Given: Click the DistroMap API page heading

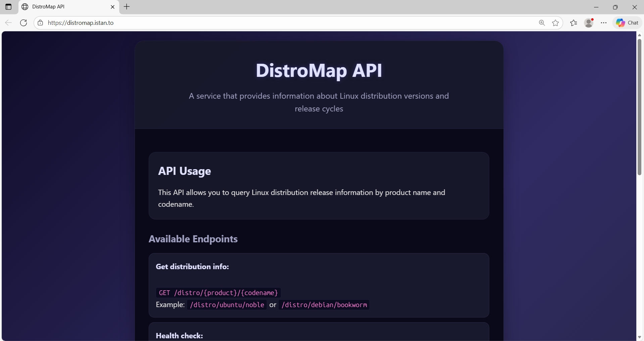Looking at the screenshot, I should (x=319, y=70).
